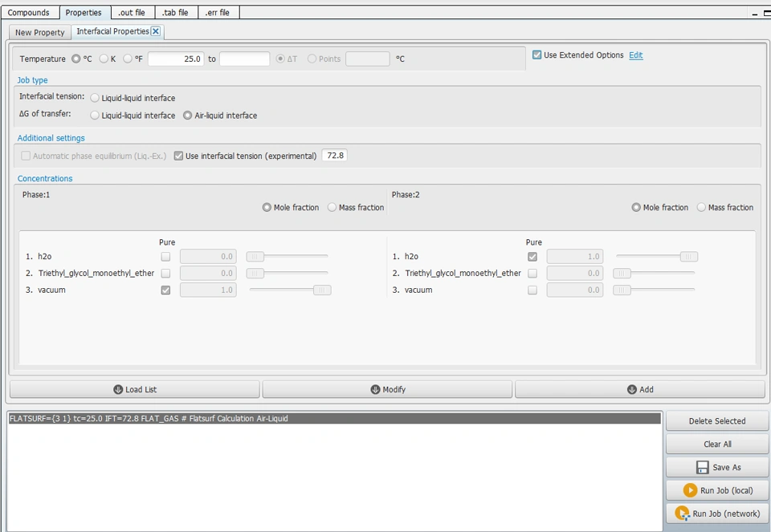Click Add button

click(640, 389)
